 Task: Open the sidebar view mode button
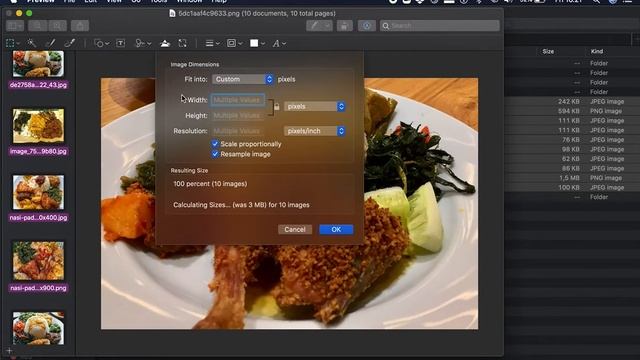click(x=15, y=26)
